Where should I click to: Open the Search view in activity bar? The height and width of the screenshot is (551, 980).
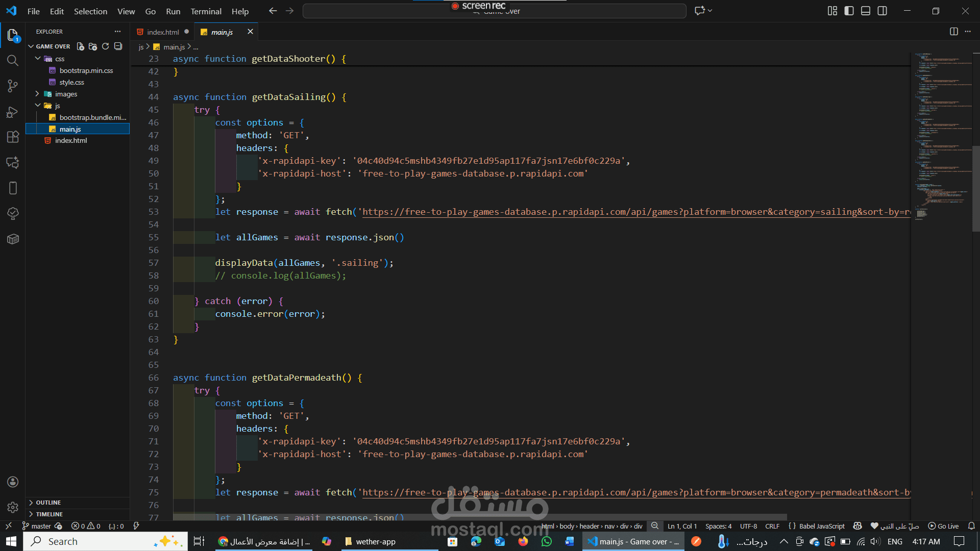click(x=13, y=60)
